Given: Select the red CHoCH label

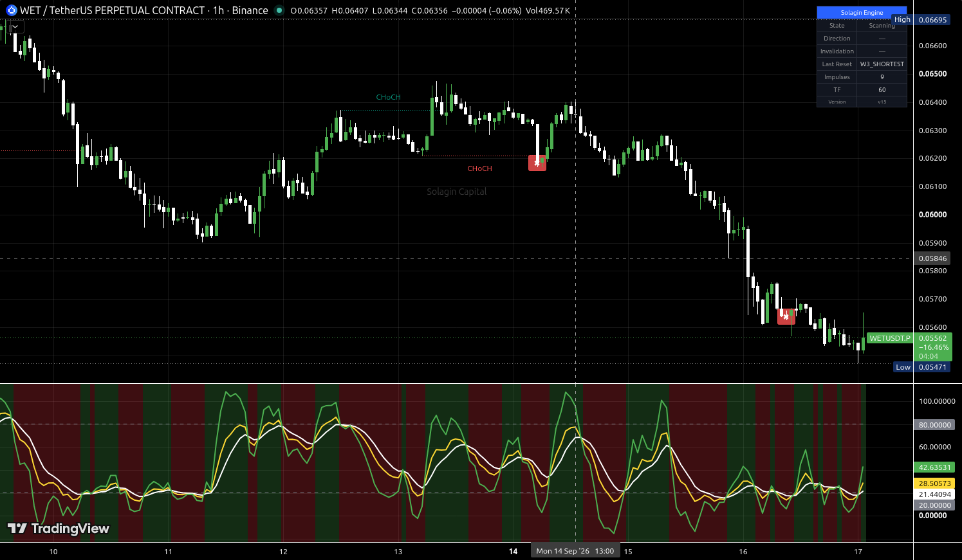Looking at the screenshot, I should [479, 168].
